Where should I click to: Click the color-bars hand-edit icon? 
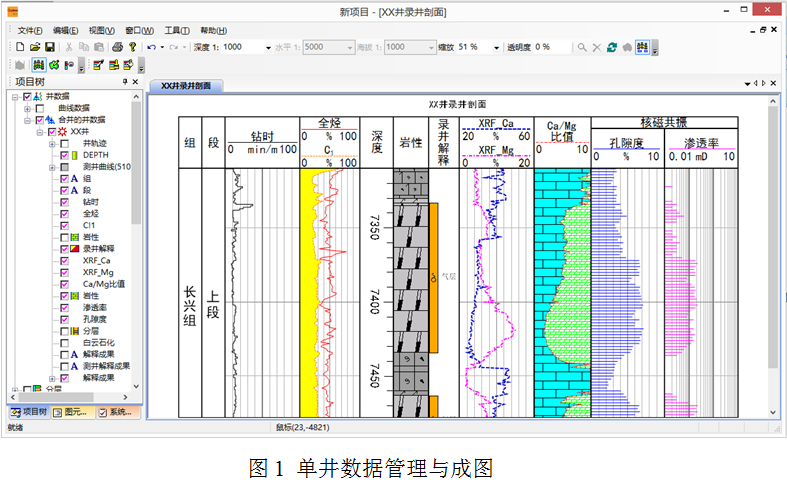[x=128, y=65]
